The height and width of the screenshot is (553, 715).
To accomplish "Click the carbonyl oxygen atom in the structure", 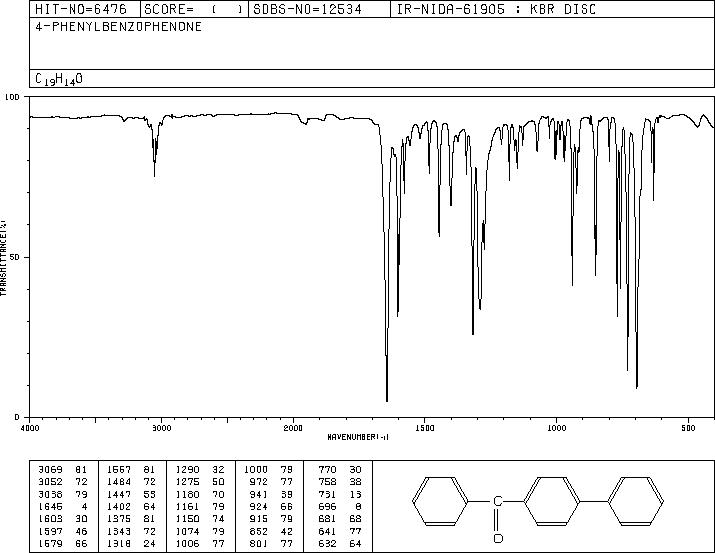I will coord(498,538).
